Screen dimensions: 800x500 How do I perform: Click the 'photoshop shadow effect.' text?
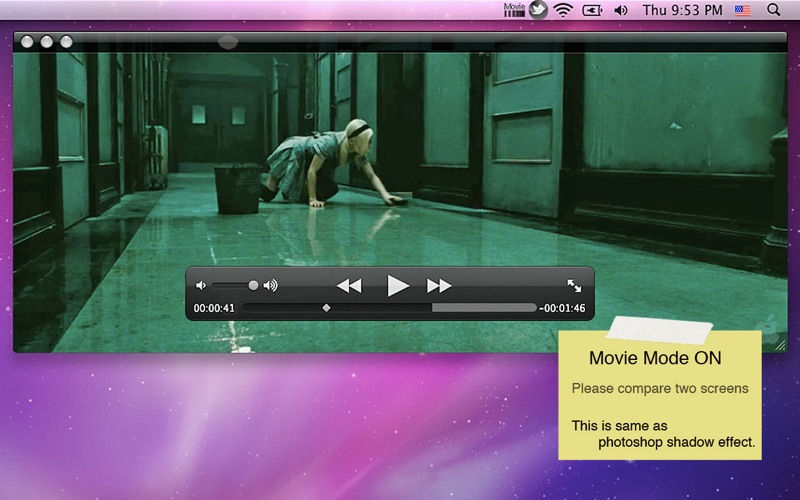[x=677, y=442]
